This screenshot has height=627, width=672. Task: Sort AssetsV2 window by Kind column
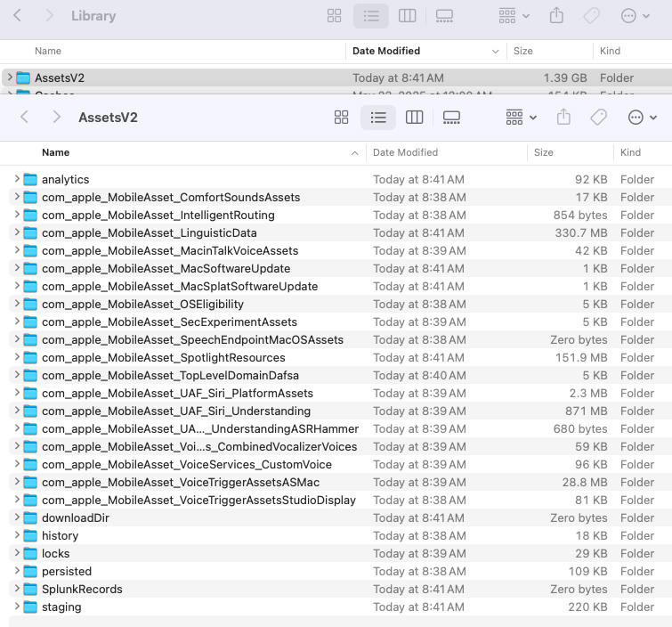[x=630, y=152]
